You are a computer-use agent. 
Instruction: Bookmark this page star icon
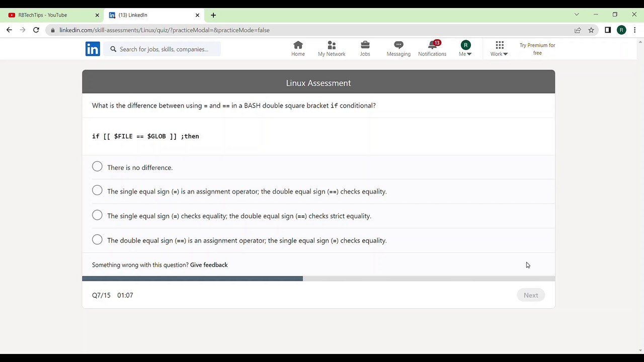click(591, 30)
